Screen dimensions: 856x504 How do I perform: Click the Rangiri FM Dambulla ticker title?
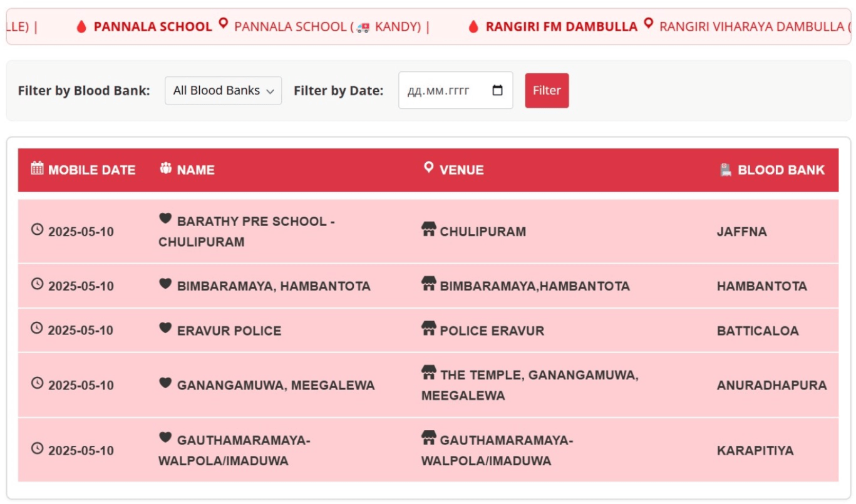561,26
